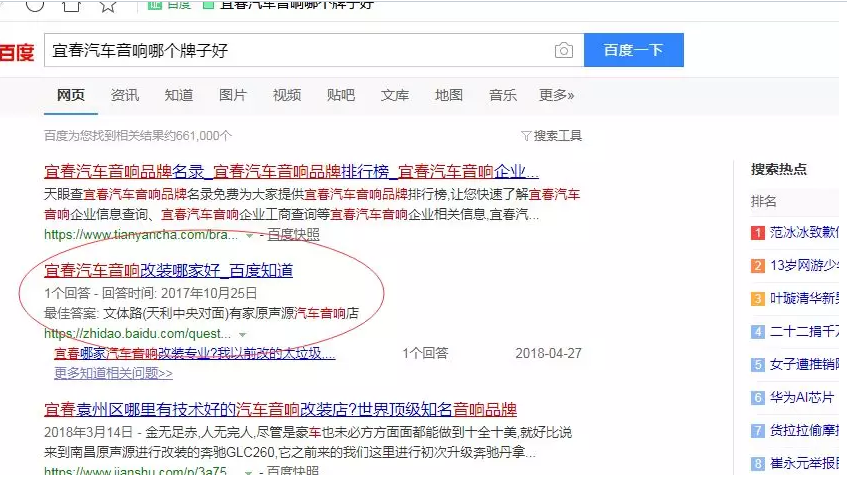
Task: Open 宜春汽车音响改装哪家好_百度知道 result
Action: (x=168, y=270)
